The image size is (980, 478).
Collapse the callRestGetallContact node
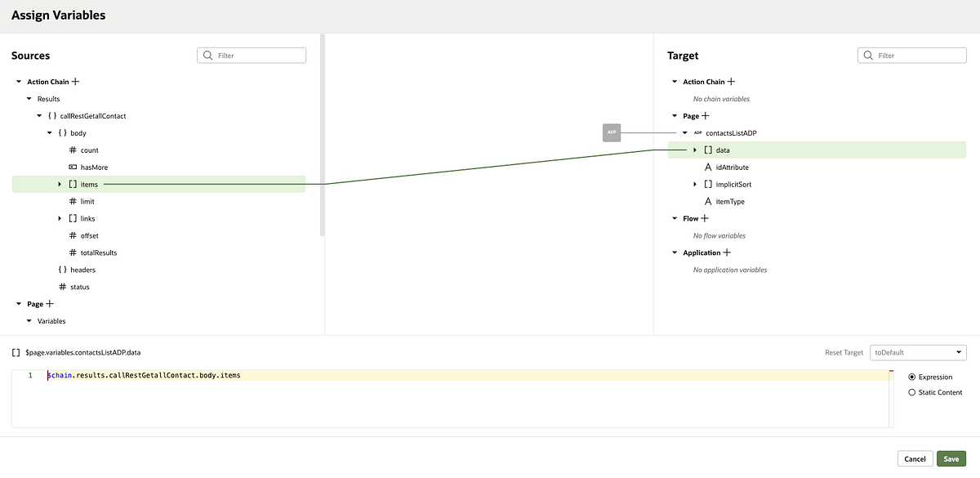click(x=38, y=115)
